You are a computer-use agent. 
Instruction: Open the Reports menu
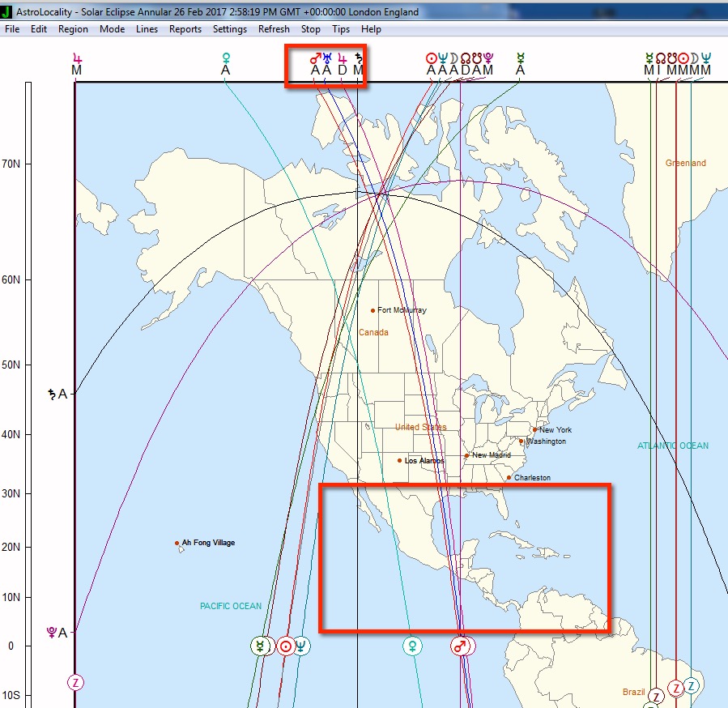coord(185,29)
